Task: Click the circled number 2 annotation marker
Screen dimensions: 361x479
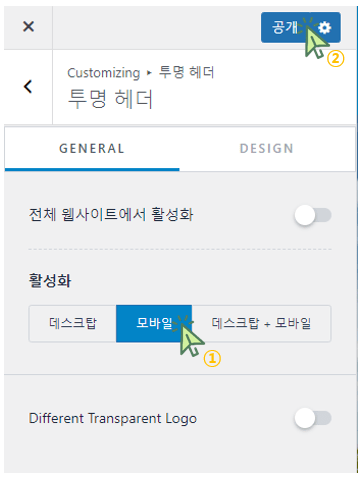Action: click(335, 58)
